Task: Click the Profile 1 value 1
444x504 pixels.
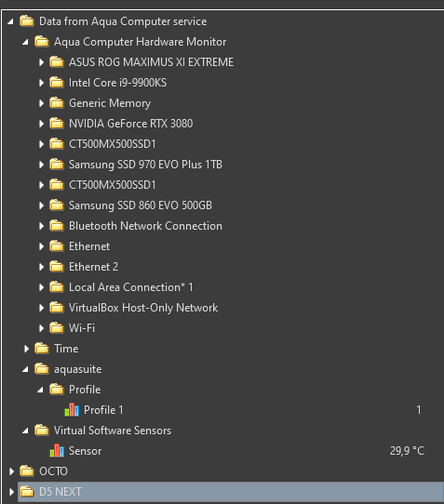Action: click(419, 410)
